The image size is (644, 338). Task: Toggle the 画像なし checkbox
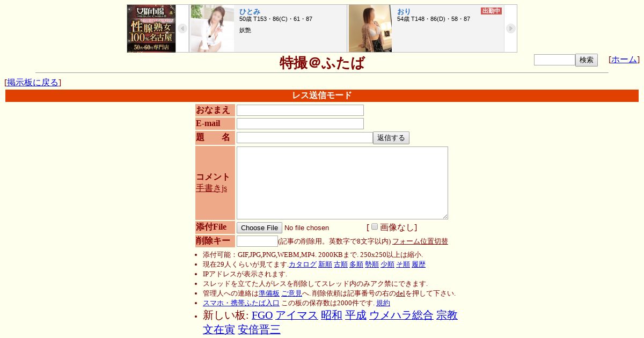pos(375,226)
